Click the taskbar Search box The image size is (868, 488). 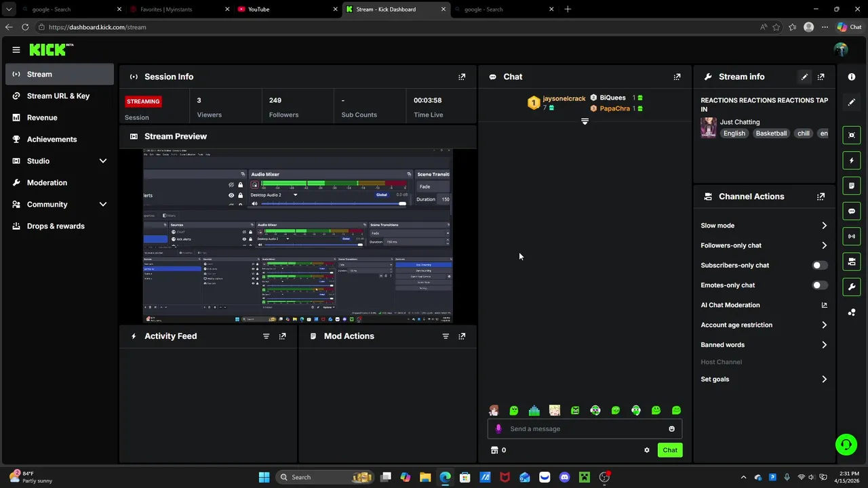click(324, 477)
